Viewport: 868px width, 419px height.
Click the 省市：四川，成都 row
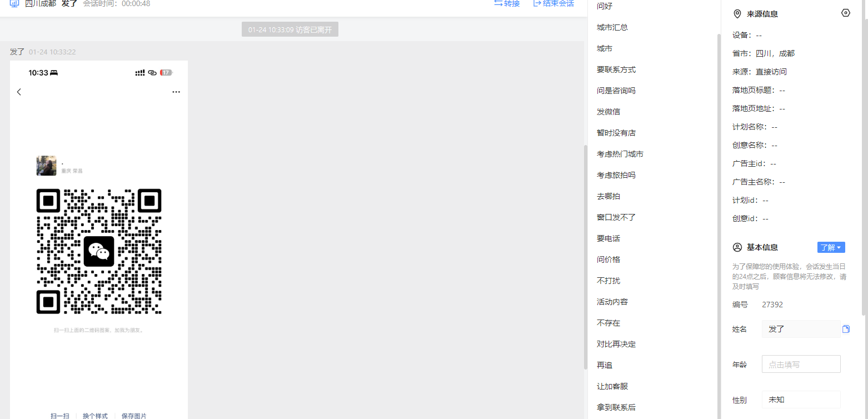[x=764, y=53]
